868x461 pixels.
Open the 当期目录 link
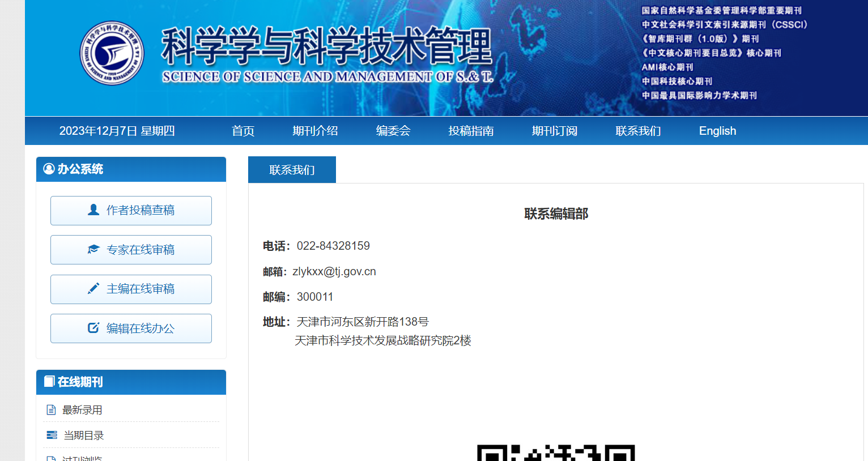tap(84, 435)
